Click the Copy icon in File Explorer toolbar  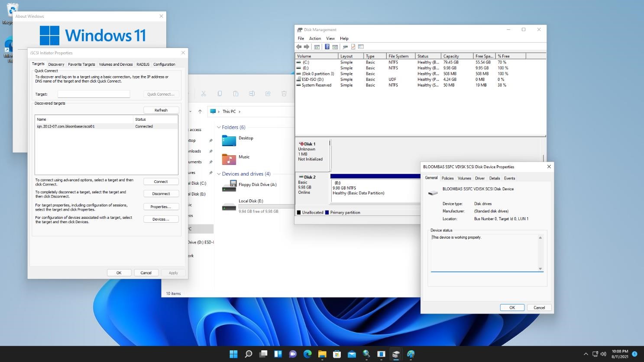[220, 93]
